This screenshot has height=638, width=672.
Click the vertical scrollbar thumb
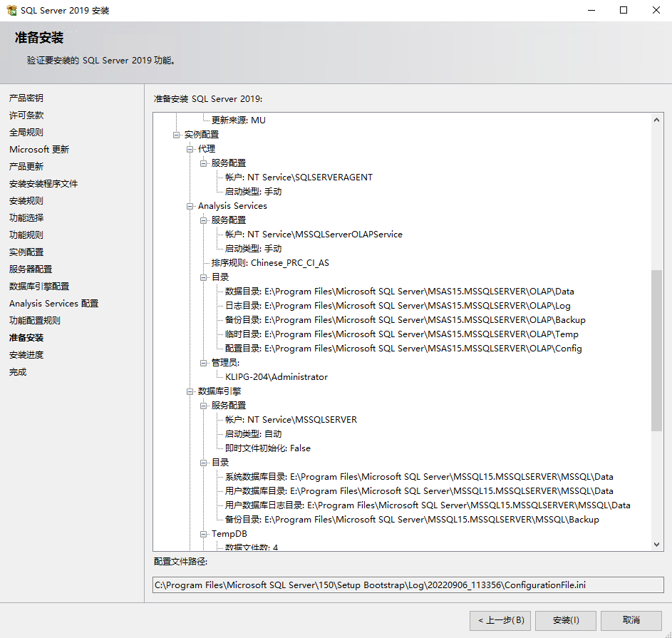tap(656, 350)
